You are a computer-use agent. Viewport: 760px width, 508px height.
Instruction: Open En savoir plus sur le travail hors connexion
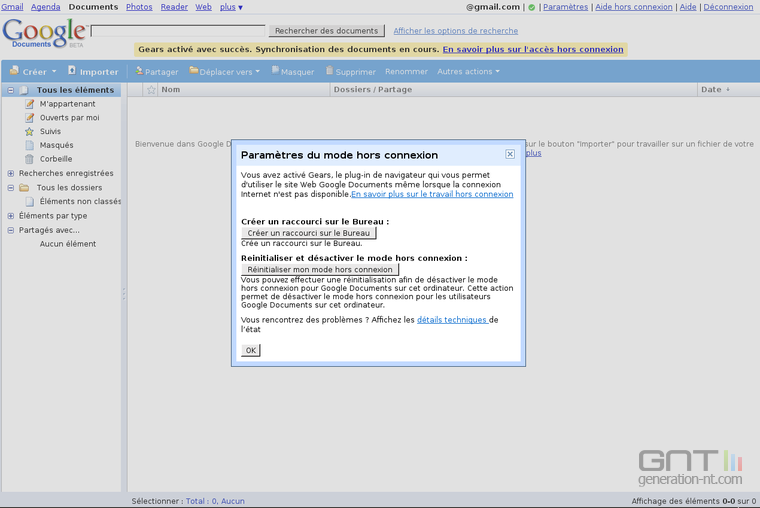point(432,194)
